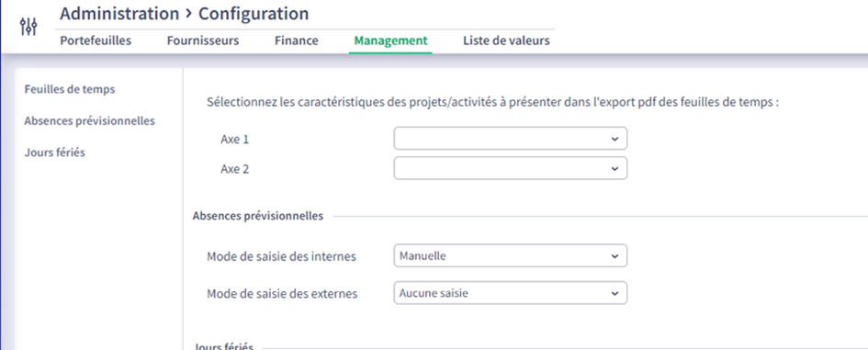Screen dimensions: 868x350
Task: Change internes mode from Manuelle
Action: [511, 256]
